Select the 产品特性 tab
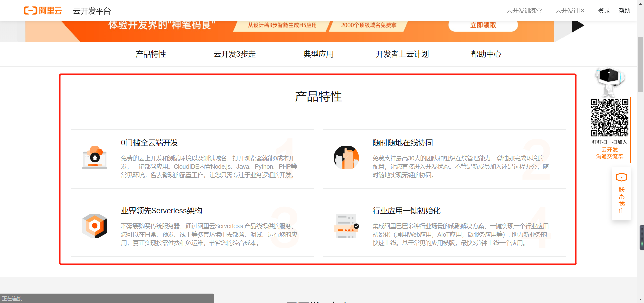644x303 pixels. [x=151, y=54]
